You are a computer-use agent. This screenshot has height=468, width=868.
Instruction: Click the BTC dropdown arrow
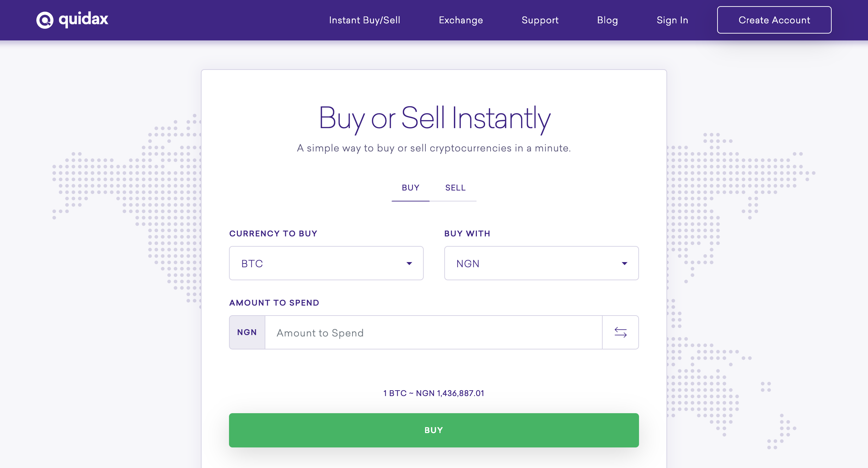click(409, 263)
